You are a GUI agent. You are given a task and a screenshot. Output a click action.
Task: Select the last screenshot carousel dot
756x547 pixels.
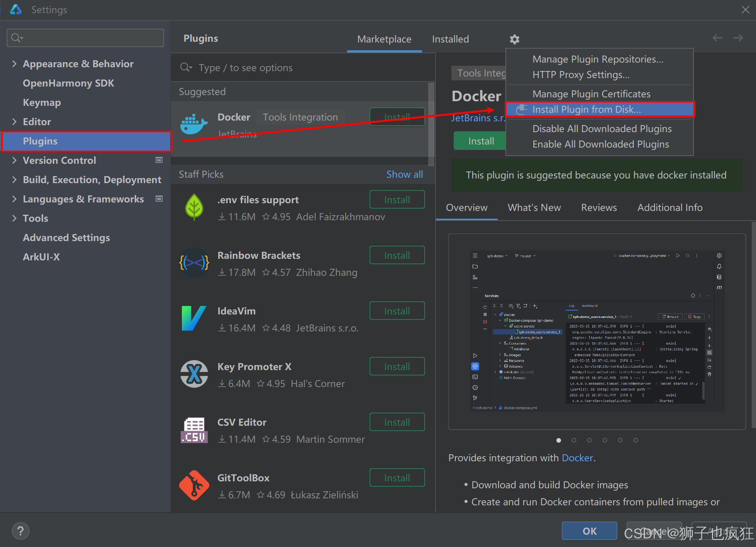click(x=636, y=440)
